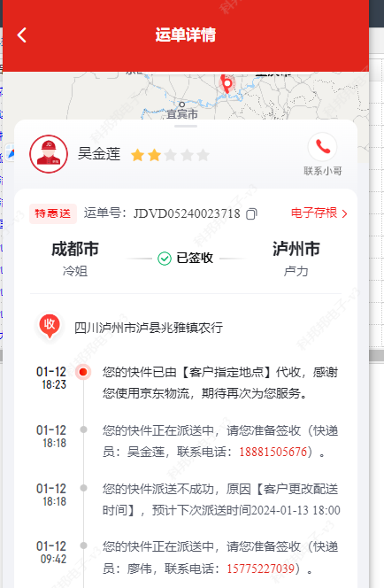Copy the waybill number using copy icon
384x588 pixels.
point(251,213)
